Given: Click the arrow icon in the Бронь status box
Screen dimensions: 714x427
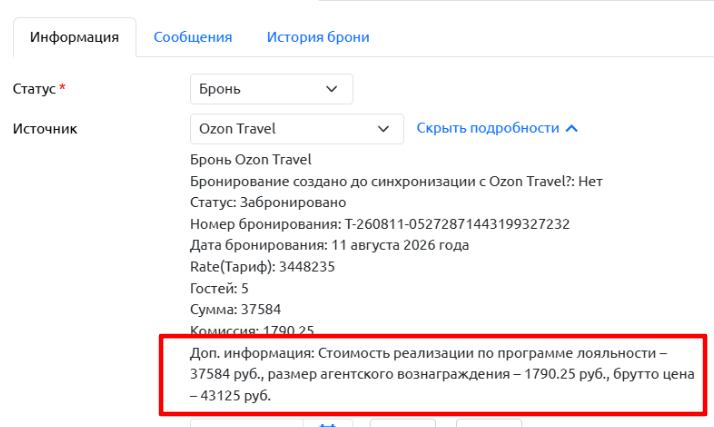Looking at the screenshot, I should coord(332,89).
